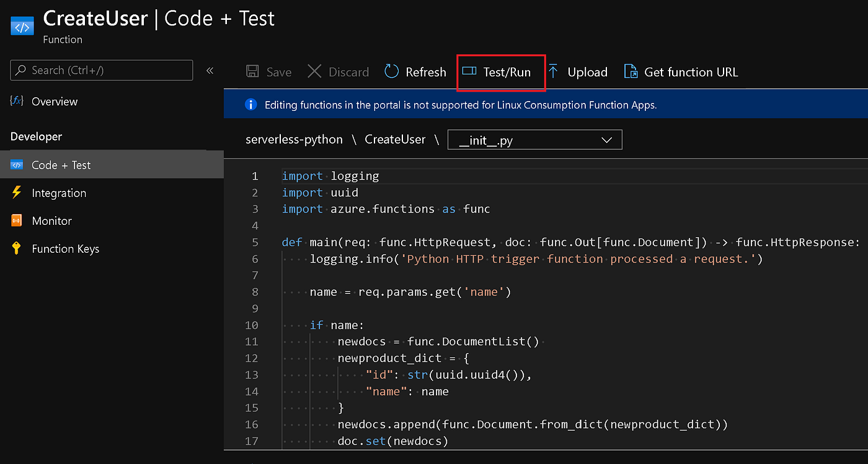This screenshot has height=464, width=868.
Task: Select the Integration menu entry
Action: (x=59, y=193)
